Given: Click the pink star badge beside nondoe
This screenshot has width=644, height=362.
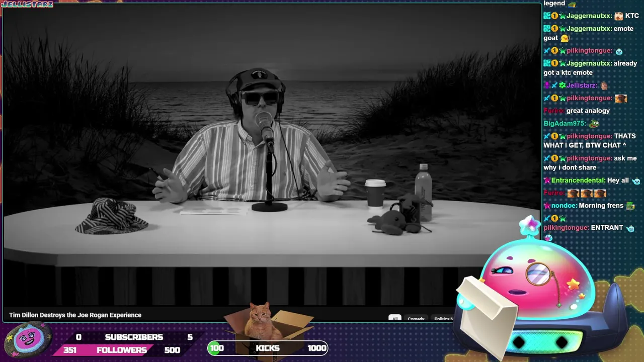Looking at the screenshot, I should pos(547,206).
